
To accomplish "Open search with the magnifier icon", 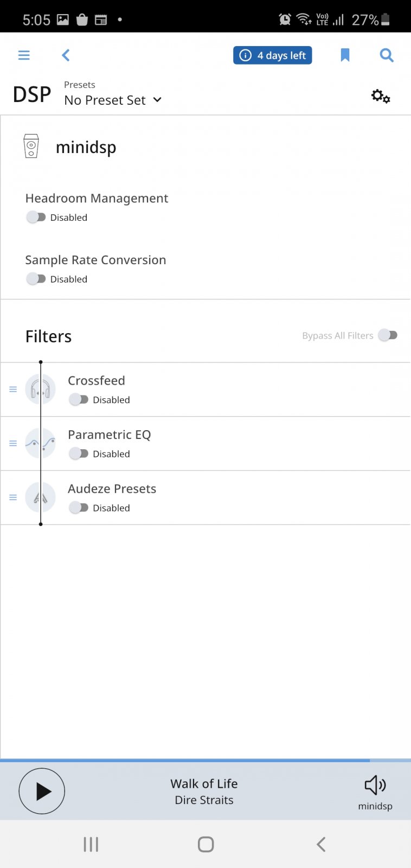I will coord(387,55).
